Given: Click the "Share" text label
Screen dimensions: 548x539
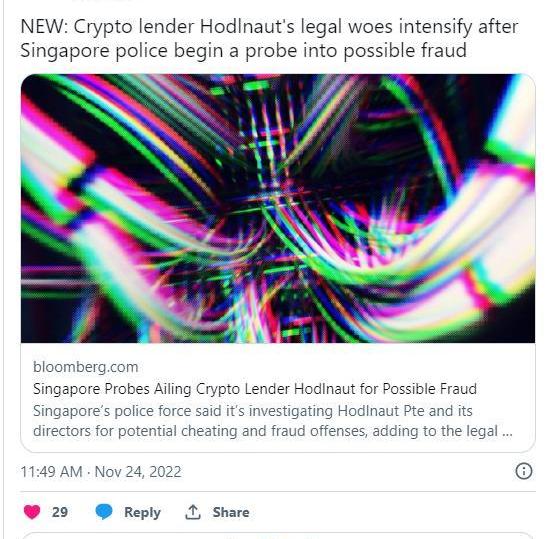Looking at the screenshot, I should point(231,512).
